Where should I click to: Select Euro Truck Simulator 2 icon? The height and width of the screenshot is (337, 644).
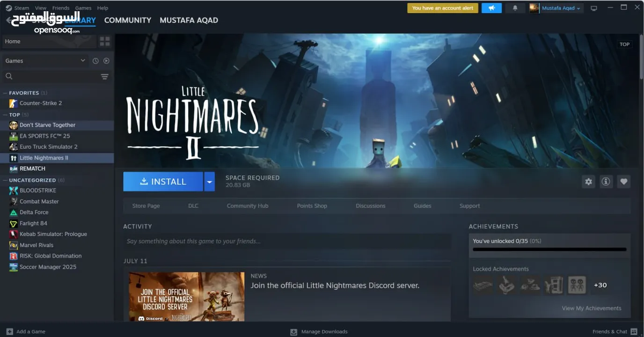tap(14, 147)
